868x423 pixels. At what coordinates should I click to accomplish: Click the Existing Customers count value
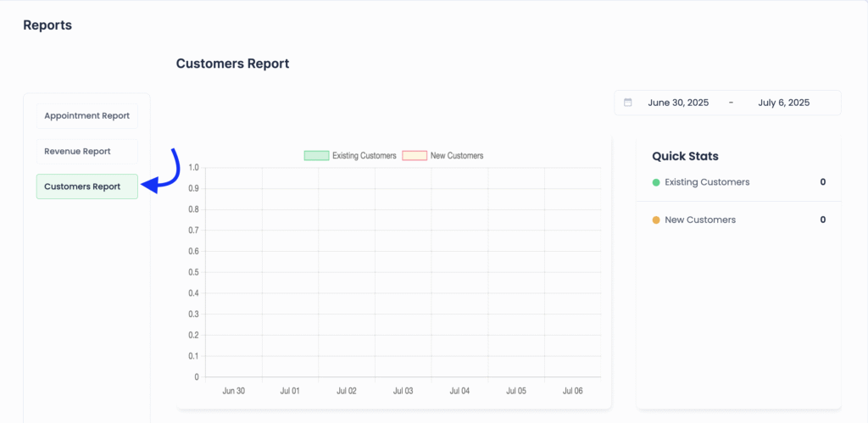coord(822,182)
